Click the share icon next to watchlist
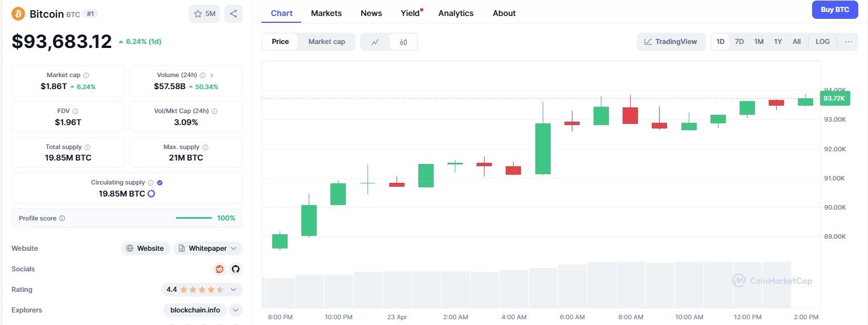This screenshot has height=325, width=868. (x=233, y=14)
